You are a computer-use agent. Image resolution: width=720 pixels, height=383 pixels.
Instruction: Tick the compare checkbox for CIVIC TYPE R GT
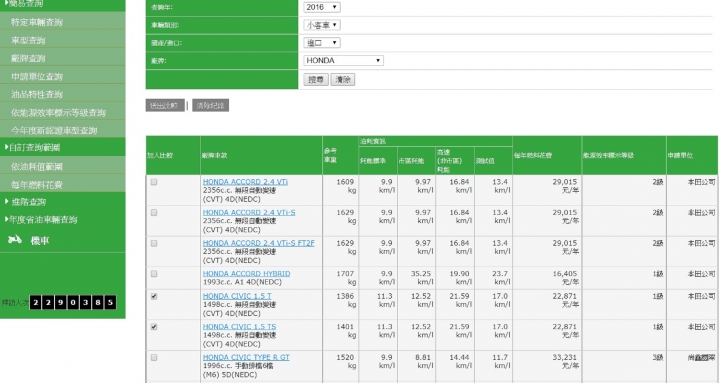(x=154, y=357)
